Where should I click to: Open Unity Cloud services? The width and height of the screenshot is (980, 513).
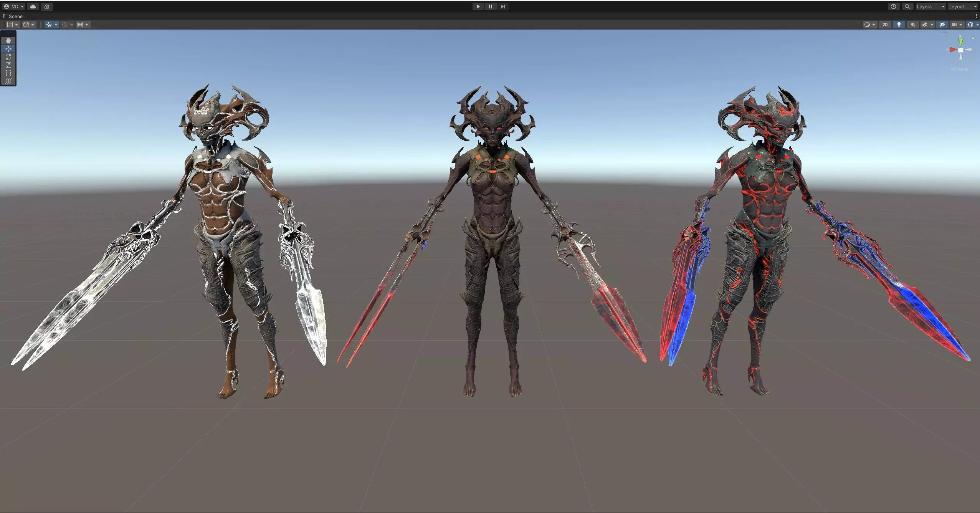tap(33, 7)
